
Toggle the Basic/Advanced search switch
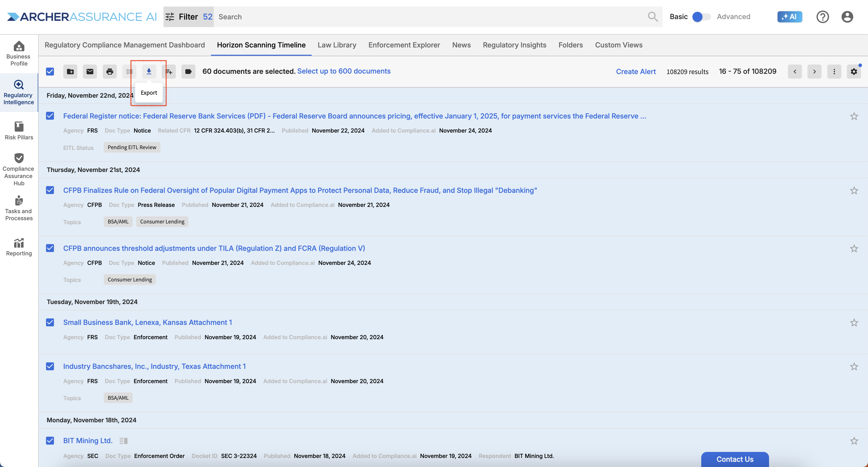pos(701,17)
